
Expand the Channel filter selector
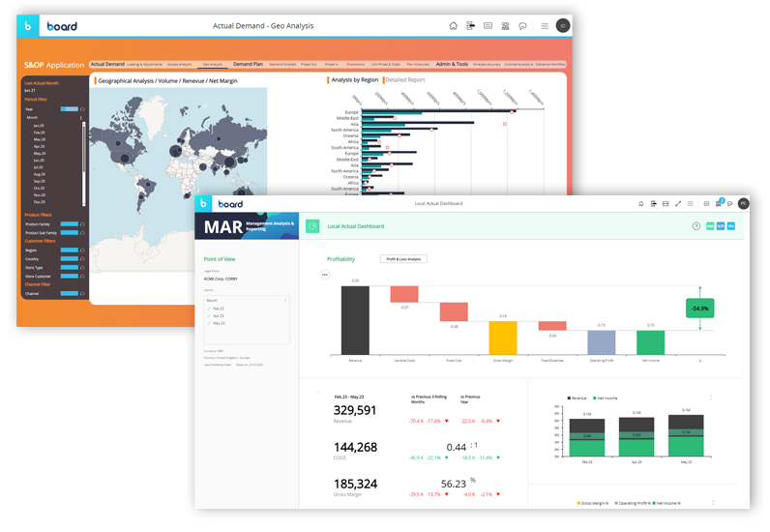click(x=69, y=293)
